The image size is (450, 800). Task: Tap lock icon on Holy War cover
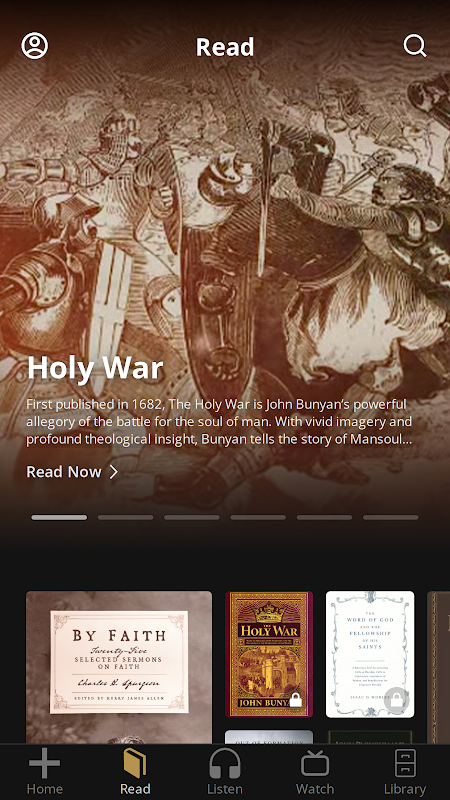pyautogui.click(x=296, y=700)
